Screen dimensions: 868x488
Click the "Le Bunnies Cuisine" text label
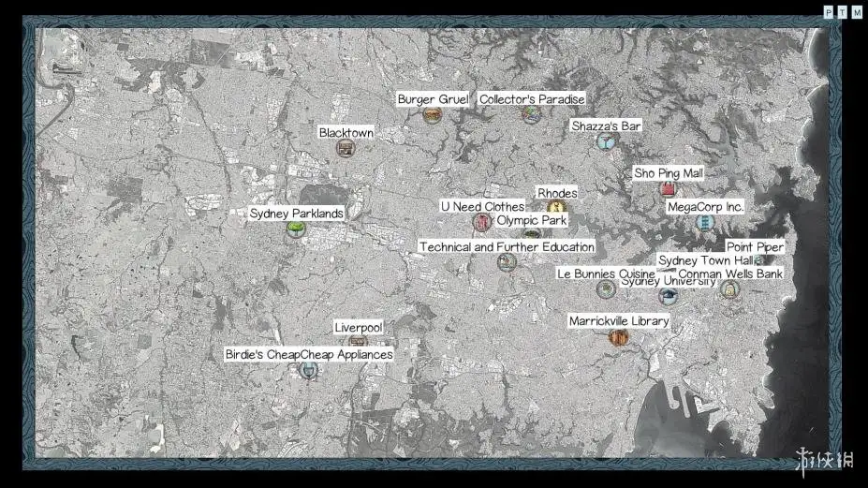coord(606,274)
